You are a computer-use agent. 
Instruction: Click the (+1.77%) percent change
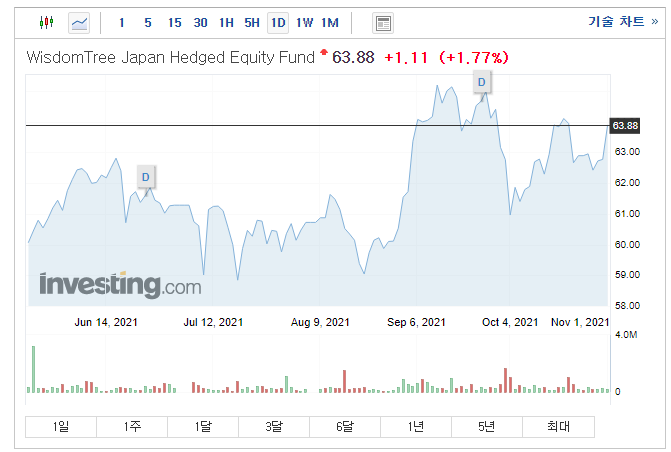(x=474, y=57)
